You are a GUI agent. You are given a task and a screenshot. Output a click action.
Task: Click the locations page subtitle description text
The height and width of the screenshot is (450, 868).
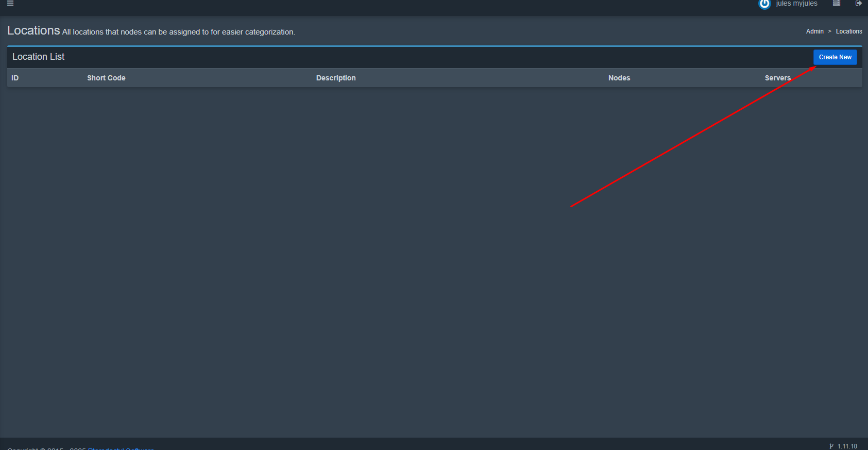point(178,32)
